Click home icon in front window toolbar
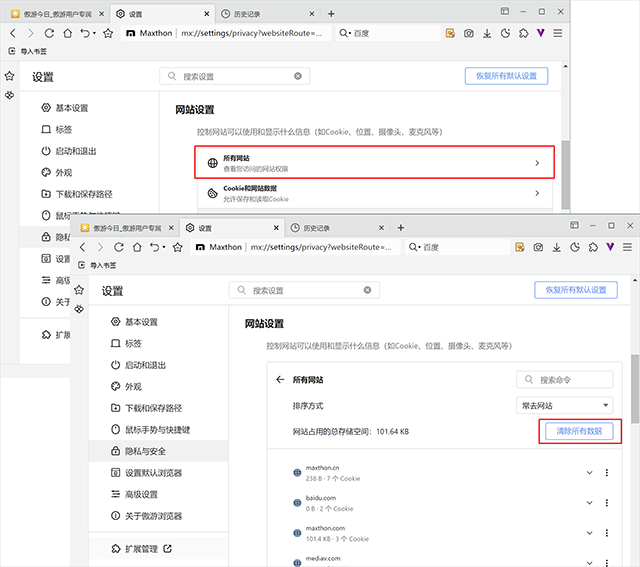The width and height of the screenshot is (640, 567). tap(137, 247)
